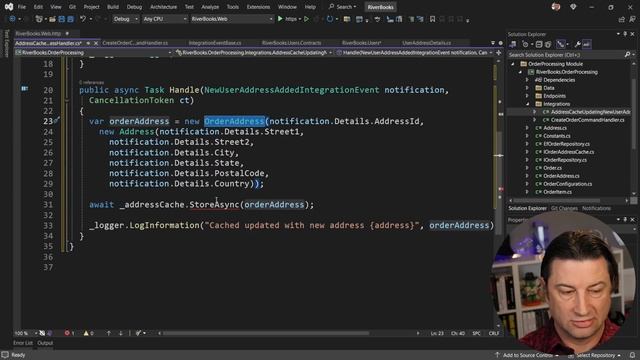640x360 pixels.
Task: Click Collapse All in Solution Explorer
Action: pyautogui.click(x=539, y=44)
